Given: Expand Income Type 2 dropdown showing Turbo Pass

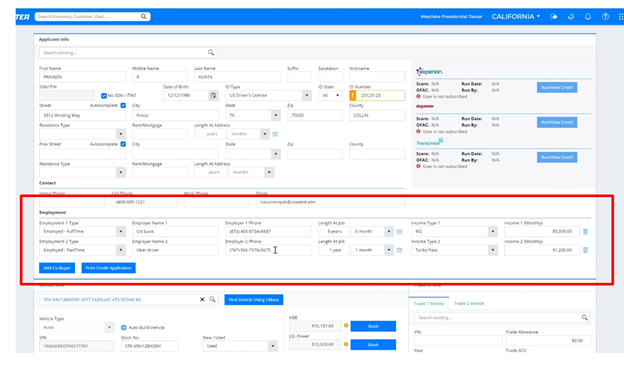Looking at the screenshot, I should point(493,250).
